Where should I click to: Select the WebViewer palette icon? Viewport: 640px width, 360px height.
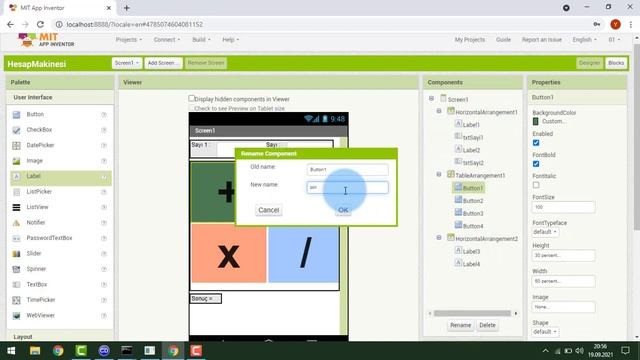16,316
